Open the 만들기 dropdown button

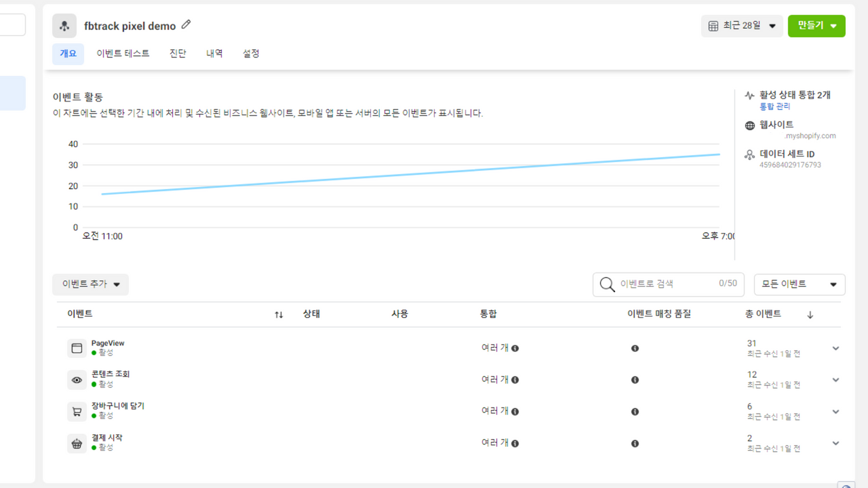pos(816,26)
